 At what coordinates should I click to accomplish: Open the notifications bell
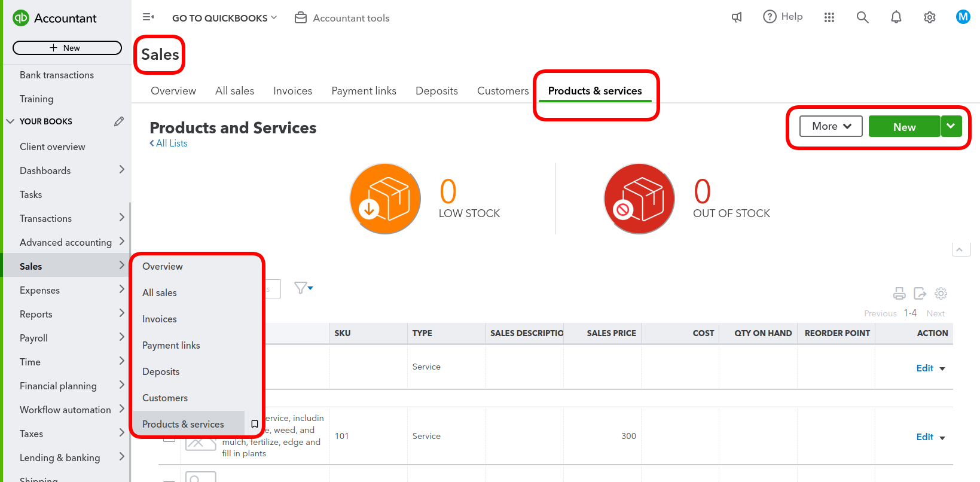(x=896, y=17)
